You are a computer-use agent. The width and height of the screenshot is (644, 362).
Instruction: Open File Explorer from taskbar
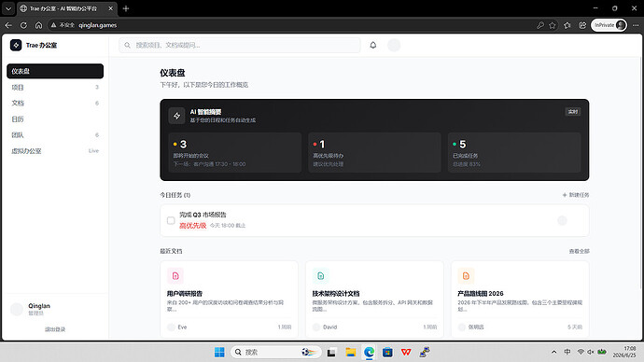(x=350, y=352)
